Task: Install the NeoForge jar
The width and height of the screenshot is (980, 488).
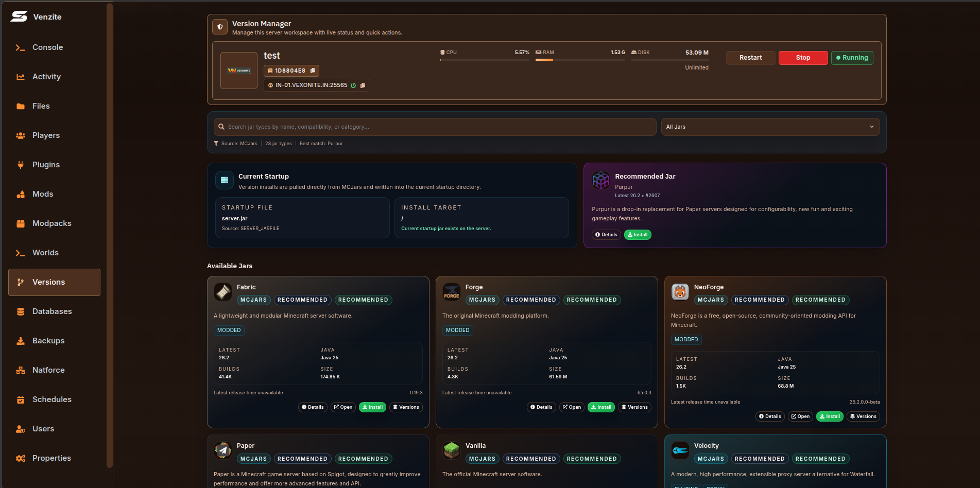Action: point(830,416)
